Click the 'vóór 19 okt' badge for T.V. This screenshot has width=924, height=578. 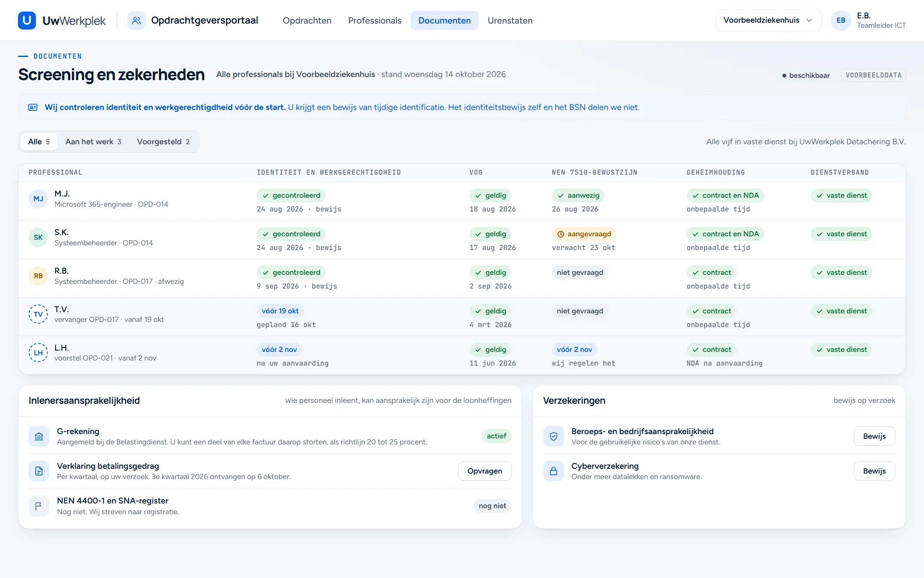[x=280, y=311]
